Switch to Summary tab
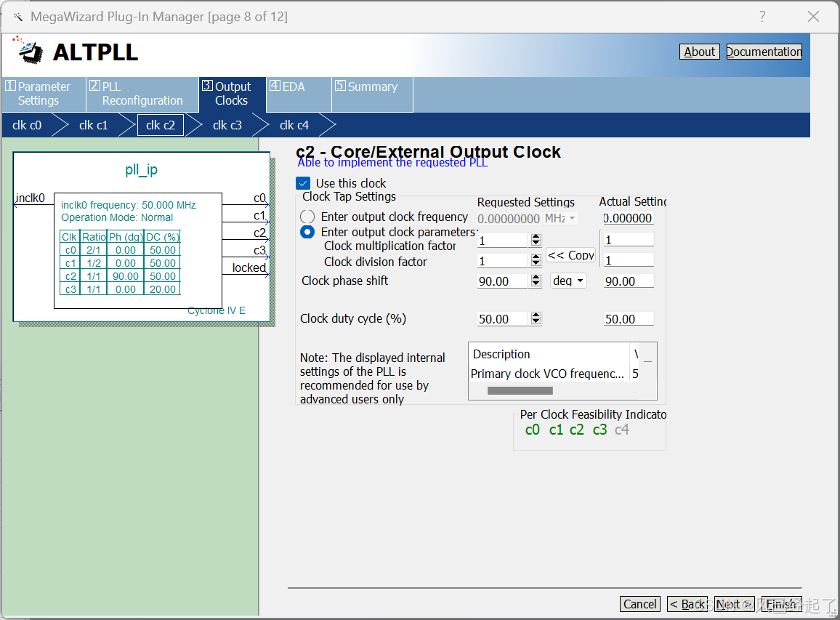Viewport: 840px width, 620px height. pos(372,94)
